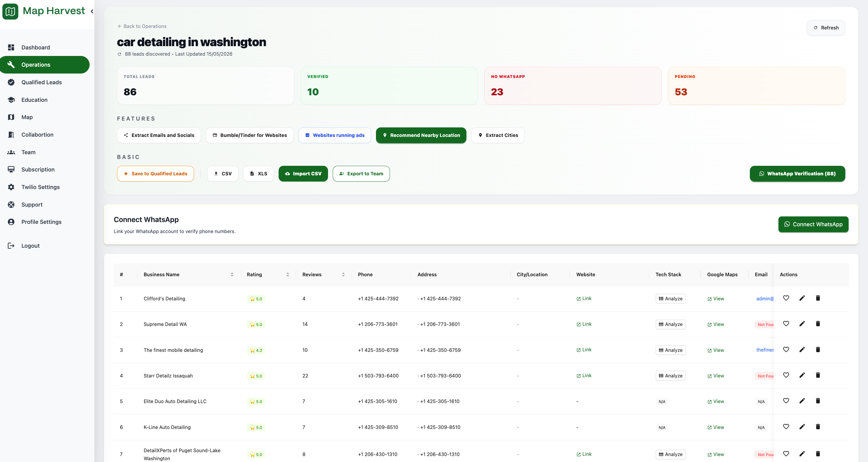
Task: Edit Clifford's Detailing with pencil icon
Action: pos(802,298)
